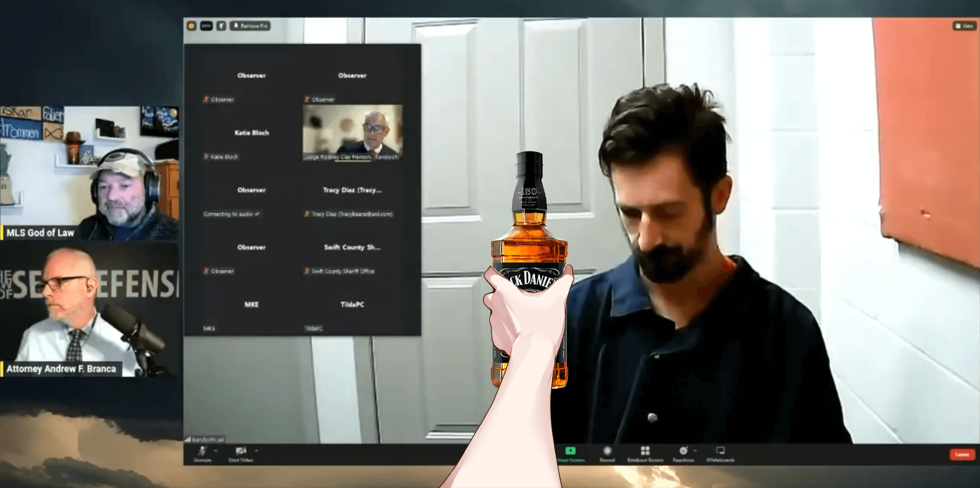Click the Start Video camera icon
This screenshot has height=488, width=980.
pos(241,451)
